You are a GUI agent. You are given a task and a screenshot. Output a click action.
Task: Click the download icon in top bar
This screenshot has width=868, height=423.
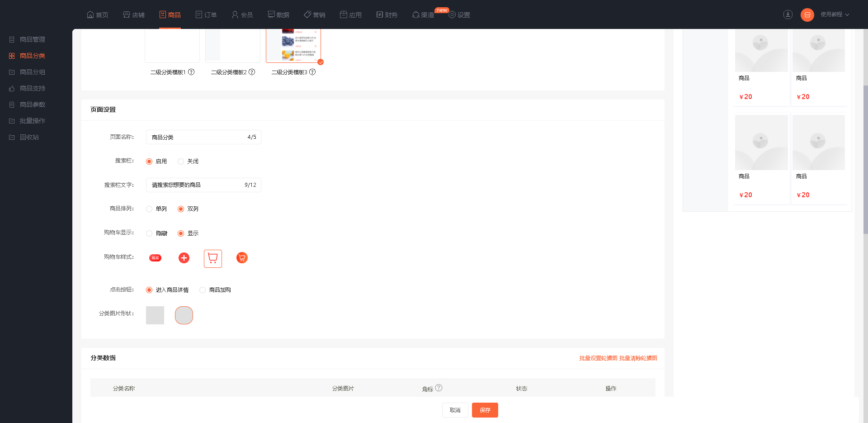pos(788,14)
